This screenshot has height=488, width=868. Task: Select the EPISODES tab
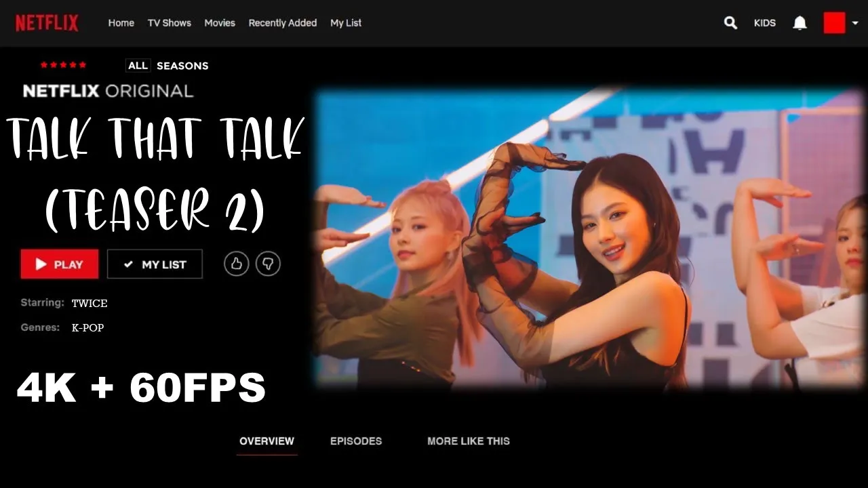point(356,441)
